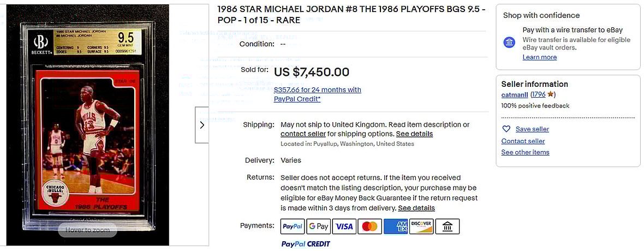Click the blue wire transfer bank icon

(x=509, y=43)
